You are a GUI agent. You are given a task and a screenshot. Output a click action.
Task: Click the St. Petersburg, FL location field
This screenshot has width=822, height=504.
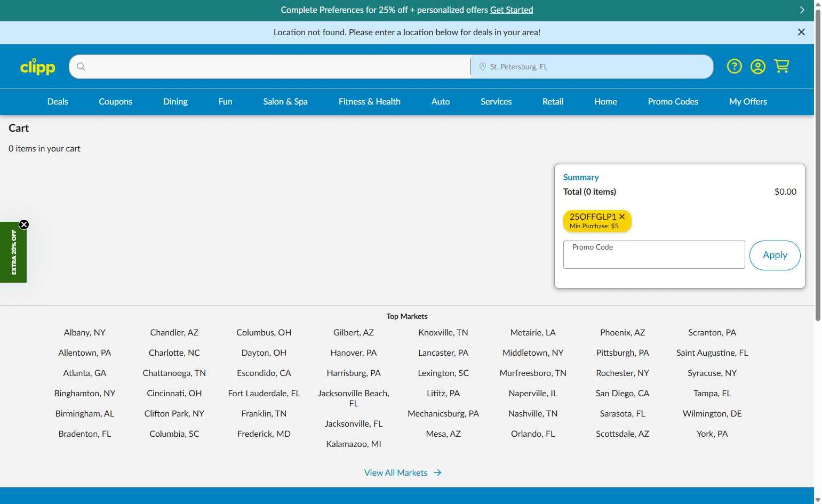(x=592, y=67)
